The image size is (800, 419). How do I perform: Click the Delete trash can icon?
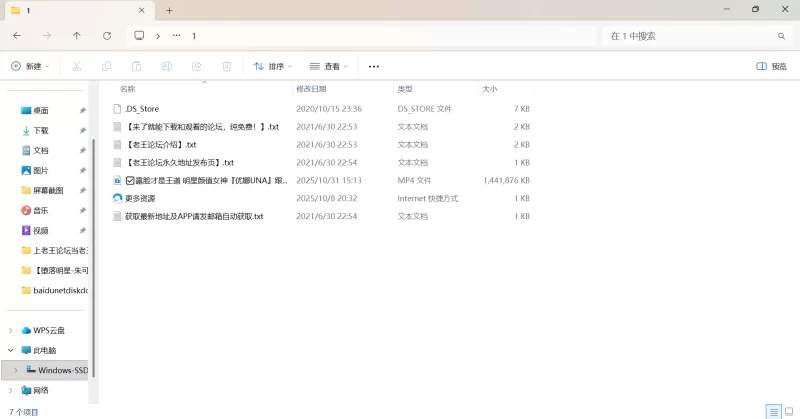[227, 66]
